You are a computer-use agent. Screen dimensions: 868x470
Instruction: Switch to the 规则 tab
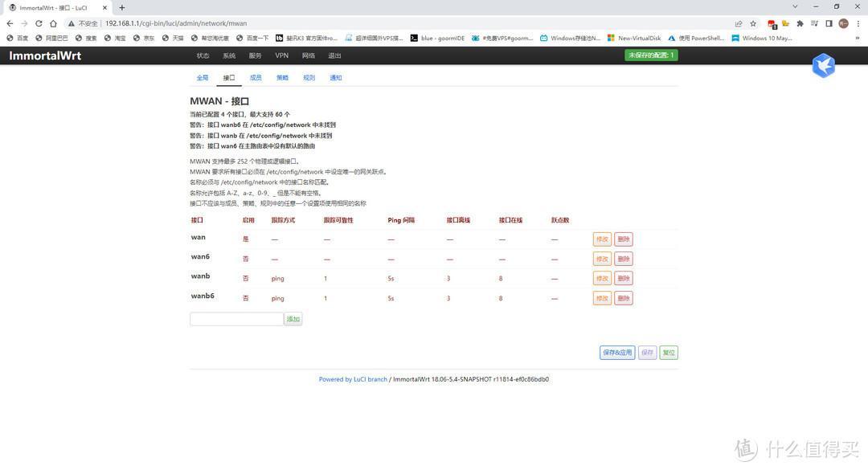click(309, 77)
